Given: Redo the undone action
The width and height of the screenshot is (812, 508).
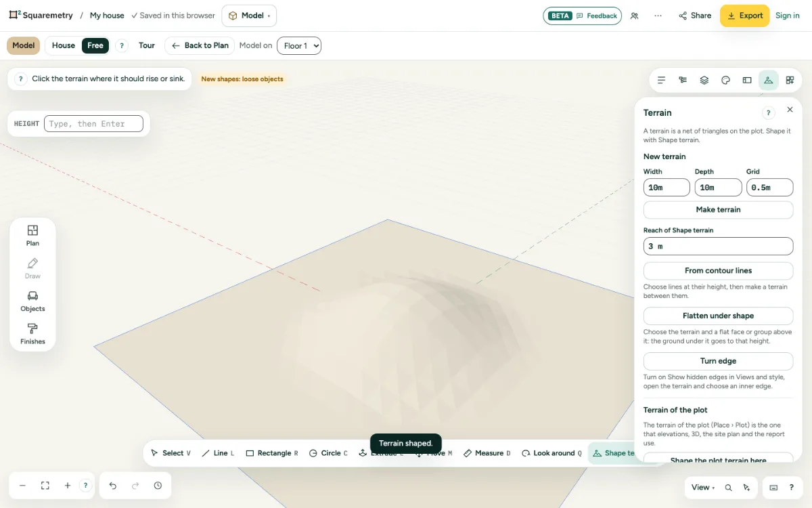Looking at the screenshot, I should pos(135,486).
